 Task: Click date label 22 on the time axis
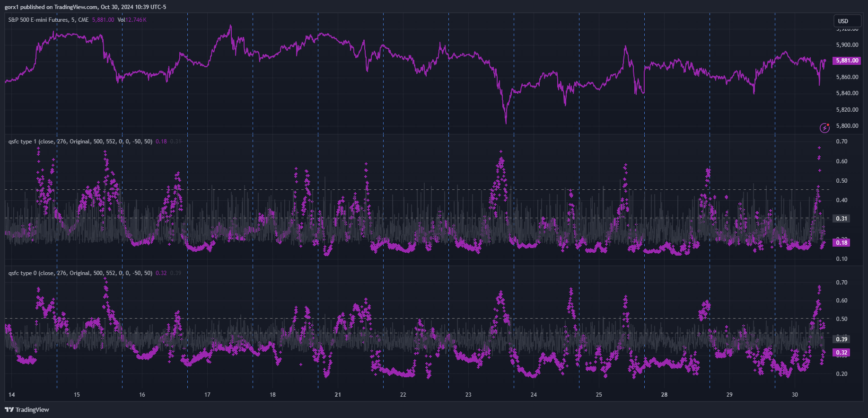click(x=403, y=395)
